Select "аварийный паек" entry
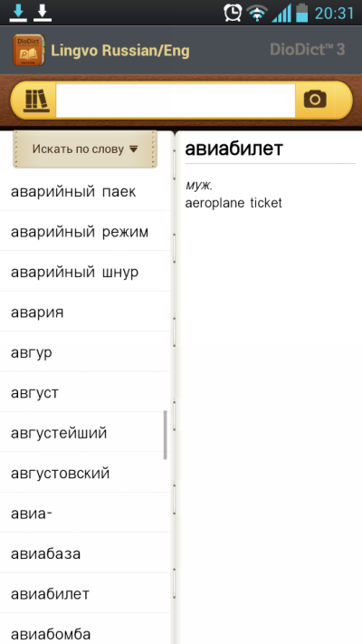This screenshot has width=362, height=644. pos(85,191)
